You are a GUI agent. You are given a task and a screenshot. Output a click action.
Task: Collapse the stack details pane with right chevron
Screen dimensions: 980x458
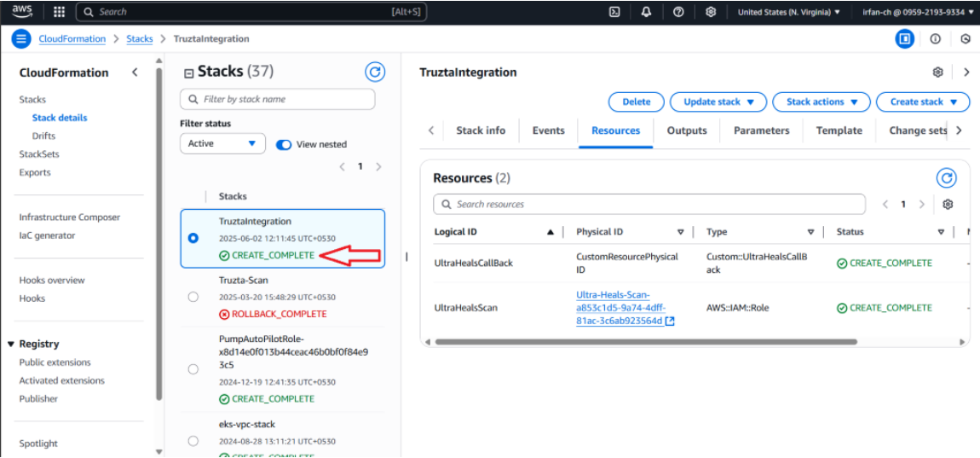[x=966, y=72]
